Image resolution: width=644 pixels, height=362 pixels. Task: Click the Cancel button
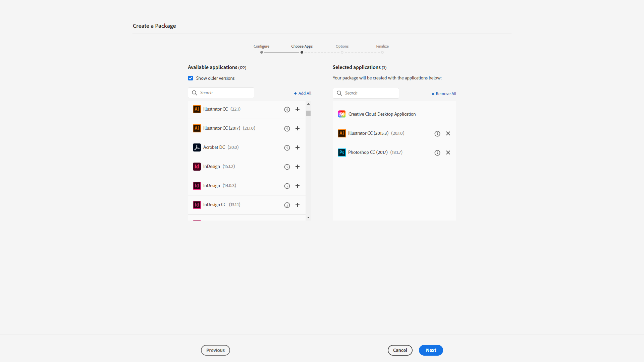point(400,350)
